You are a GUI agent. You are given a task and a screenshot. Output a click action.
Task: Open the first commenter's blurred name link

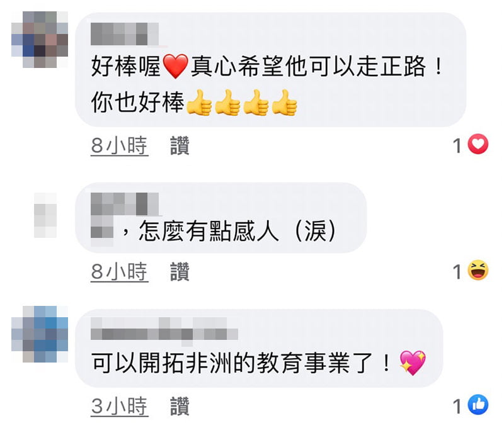coord(125,34)
